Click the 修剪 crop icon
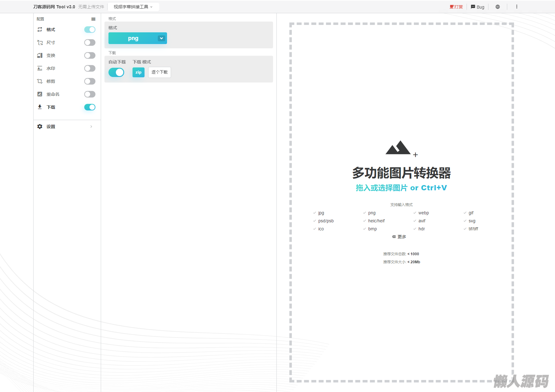 [40, 81]
